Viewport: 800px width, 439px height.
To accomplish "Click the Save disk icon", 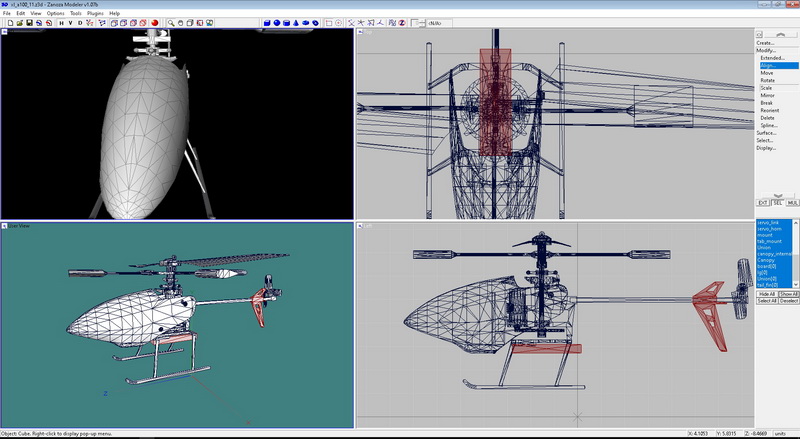I will point(27,22).
